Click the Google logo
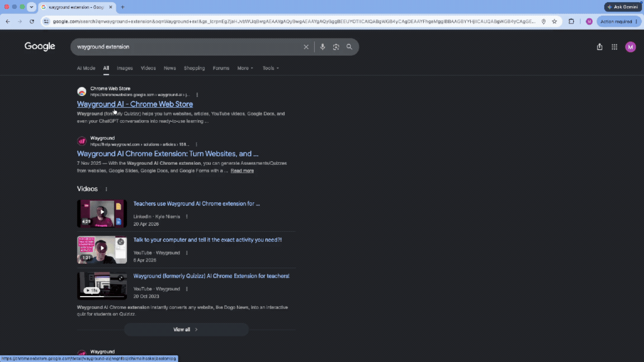 click(x=40, y=46)
